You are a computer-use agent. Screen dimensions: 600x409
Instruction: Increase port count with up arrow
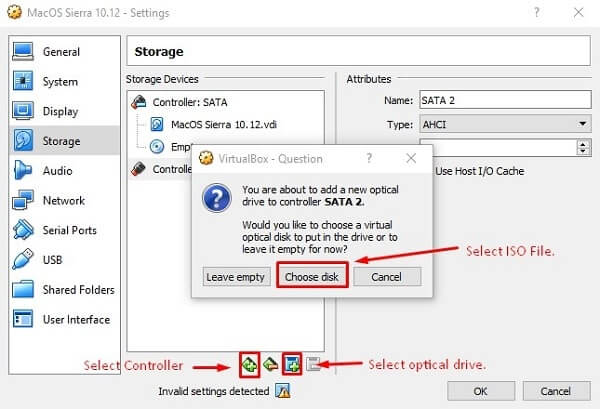click(583, 144)
